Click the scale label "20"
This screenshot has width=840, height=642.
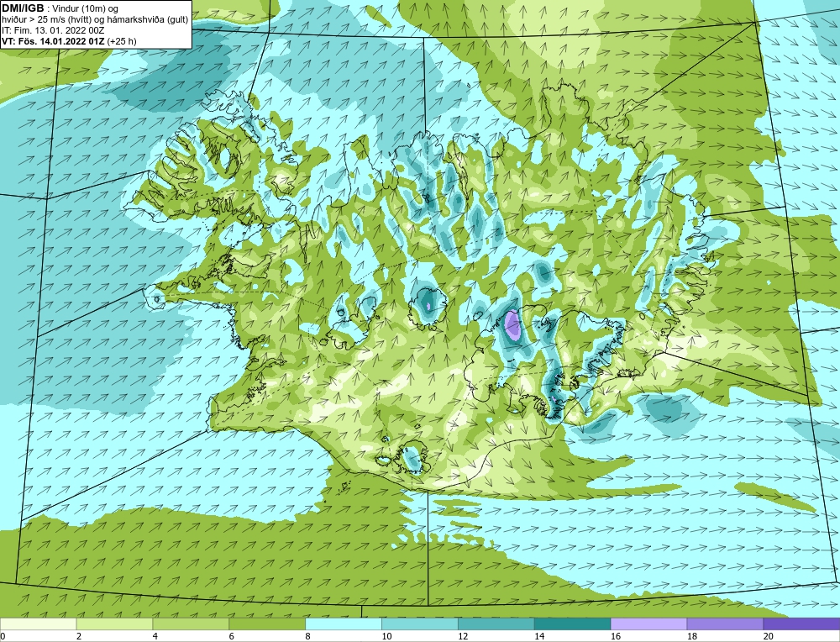pyautogui.click(x=769, y=636)
